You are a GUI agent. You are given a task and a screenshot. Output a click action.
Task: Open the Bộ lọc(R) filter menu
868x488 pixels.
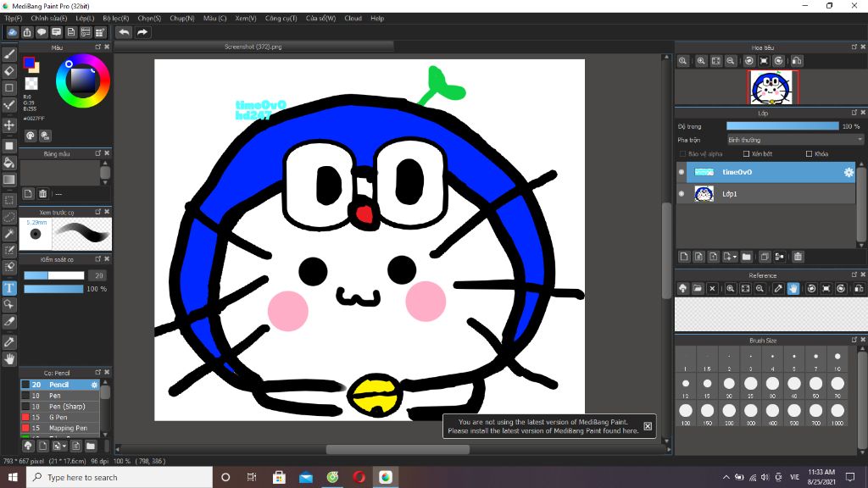pos(115,19)
